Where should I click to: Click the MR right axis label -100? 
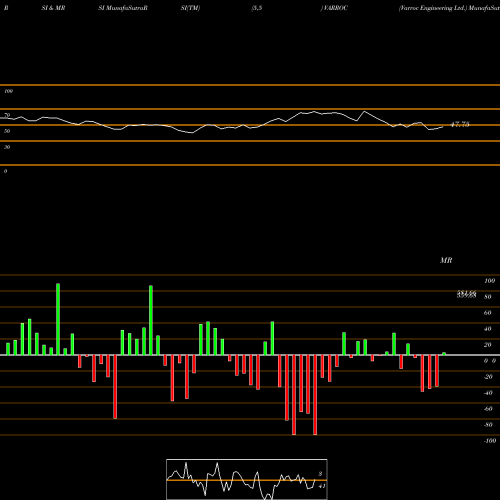point(490,441)
